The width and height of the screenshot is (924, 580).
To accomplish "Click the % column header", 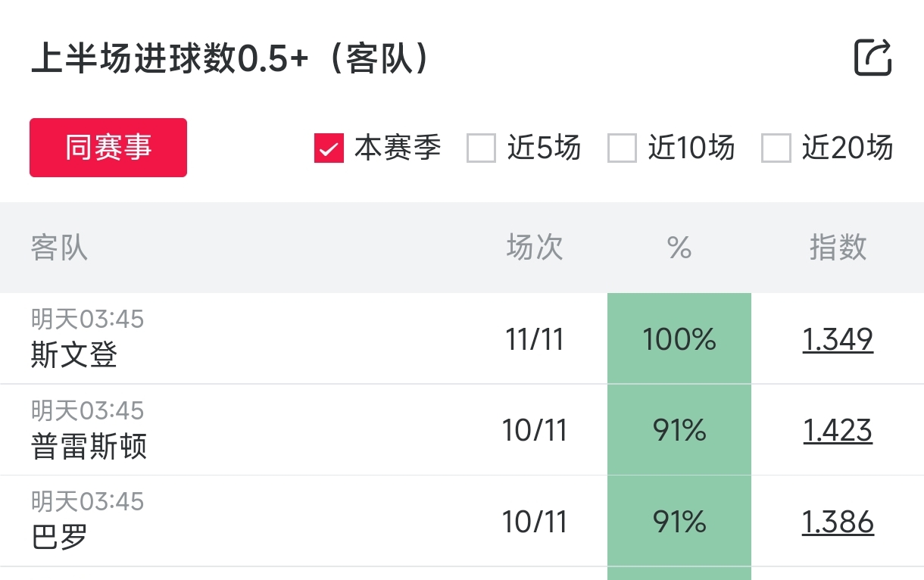I will pyautogui.click(x=679, y=248).
